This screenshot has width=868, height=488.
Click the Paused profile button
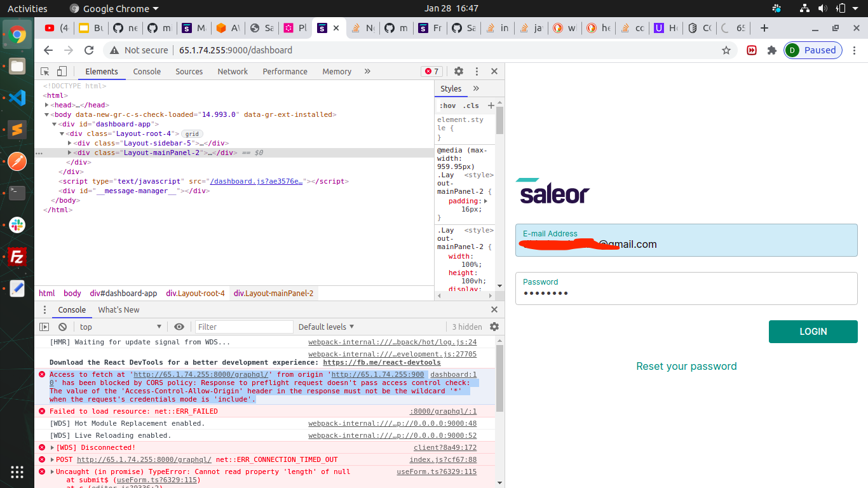(813, 50)
